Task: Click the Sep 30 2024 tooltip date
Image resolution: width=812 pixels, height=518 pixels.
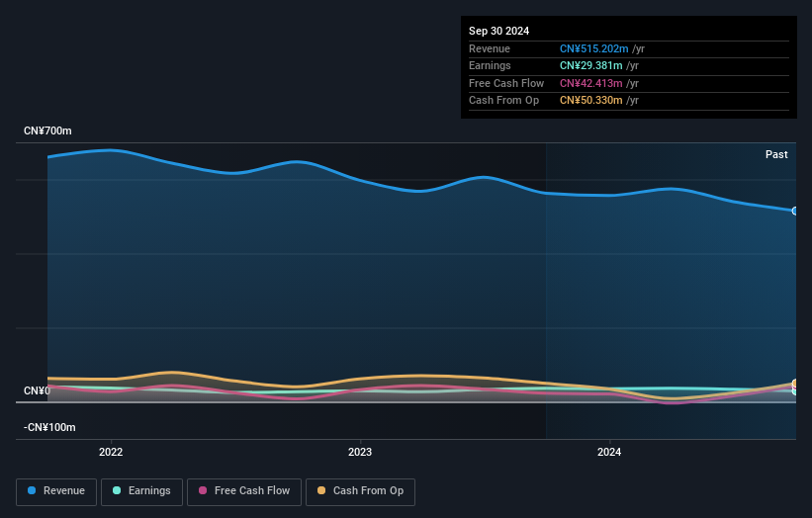Action: tap(498, 31)
